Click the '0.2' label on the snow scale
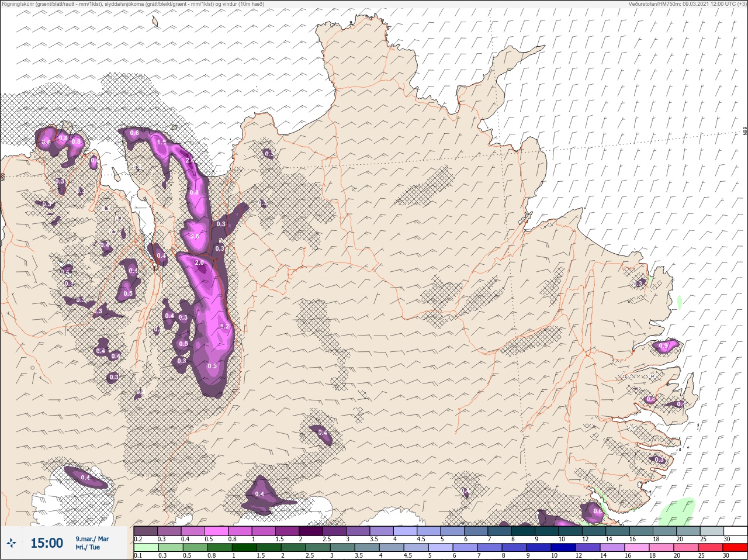The height and width of the screenshot is (560, 748). [x=138, y=539]
